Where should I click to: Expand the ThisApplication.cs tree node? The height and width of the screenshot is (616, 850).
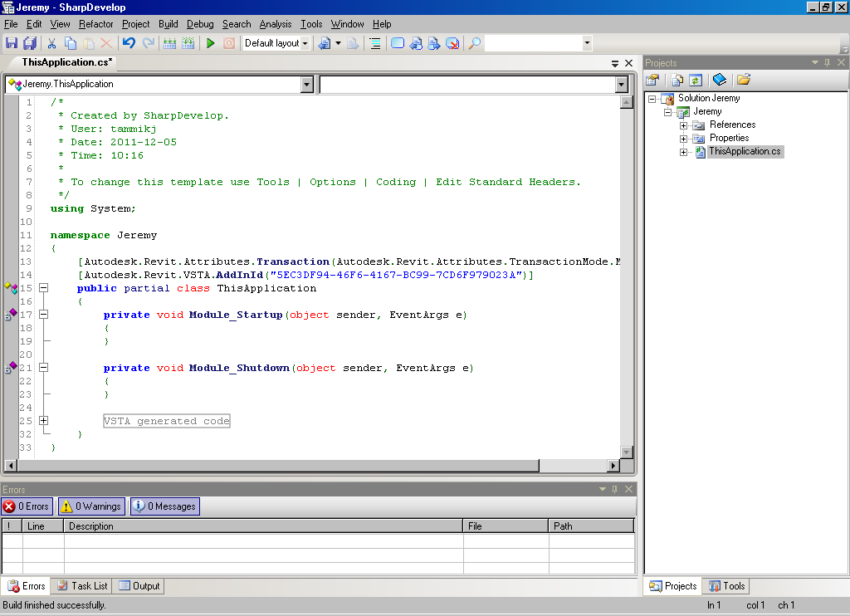pos(684,152)
